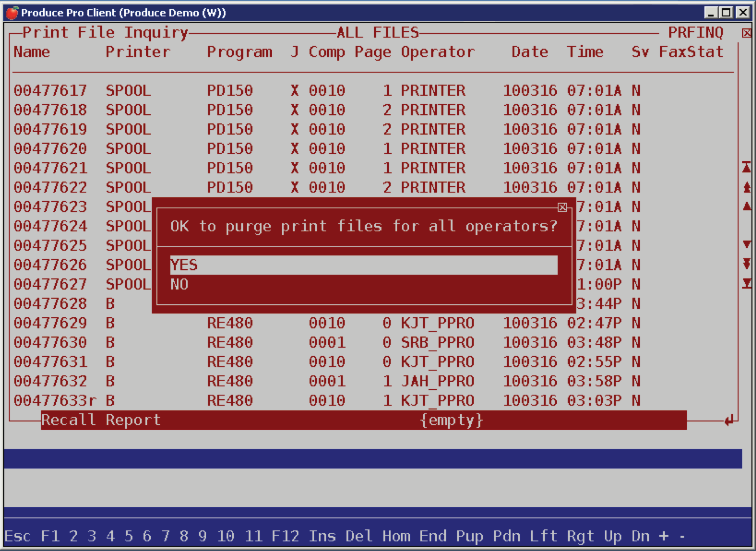Click Del in the bottom key bar

pyautogui.click(x=359, y=536)
